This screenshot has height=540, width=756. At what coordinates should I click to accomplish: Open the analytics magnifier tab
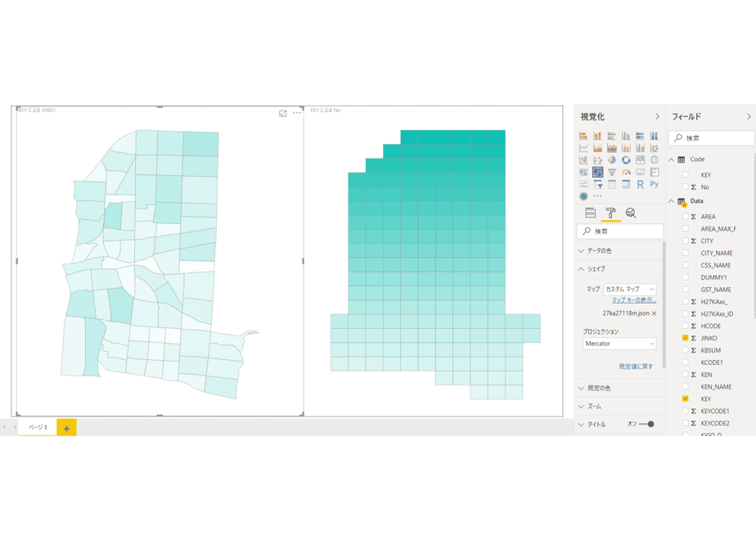(x=631, y=213)
